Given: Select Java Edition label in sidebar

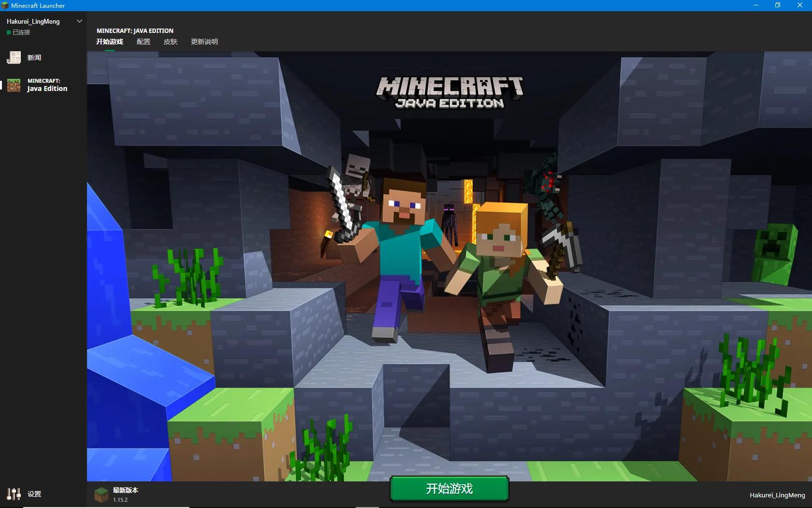Looking at the screenshot, I should (47, 89).
